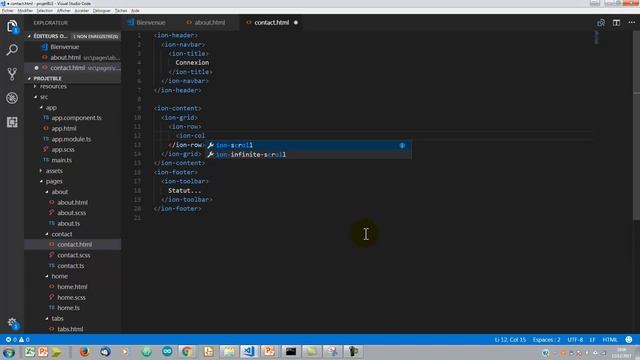Open the Windows Start button
Screen dimensions: 640x360
point(9,352)
